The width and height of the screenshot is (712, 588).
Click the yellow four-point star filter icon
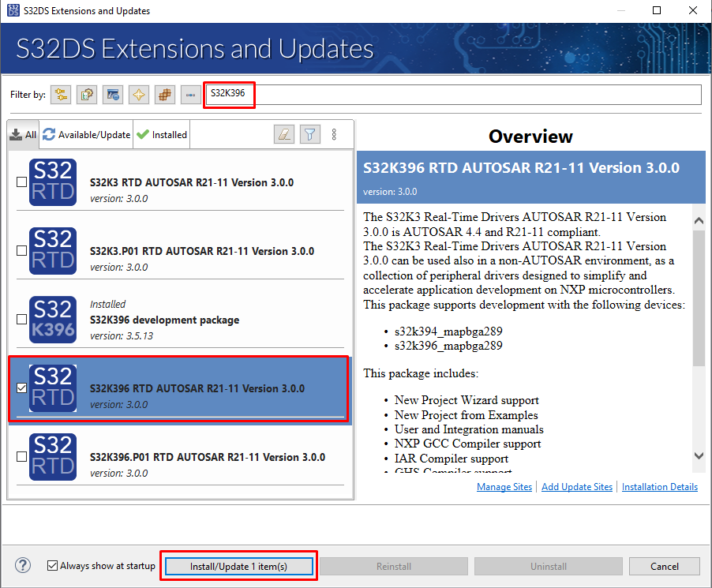tap(138, 95)
